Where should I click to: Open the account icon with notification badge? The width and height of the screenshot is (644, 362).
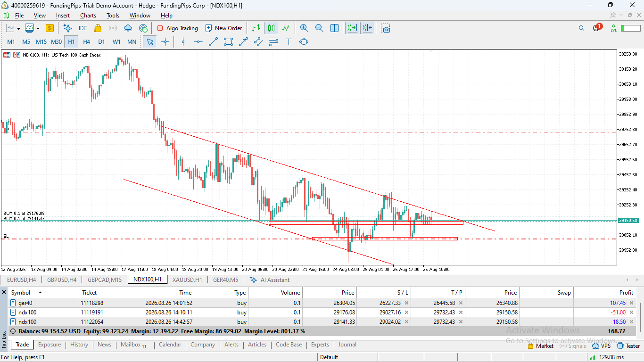[x=597, y=27]
